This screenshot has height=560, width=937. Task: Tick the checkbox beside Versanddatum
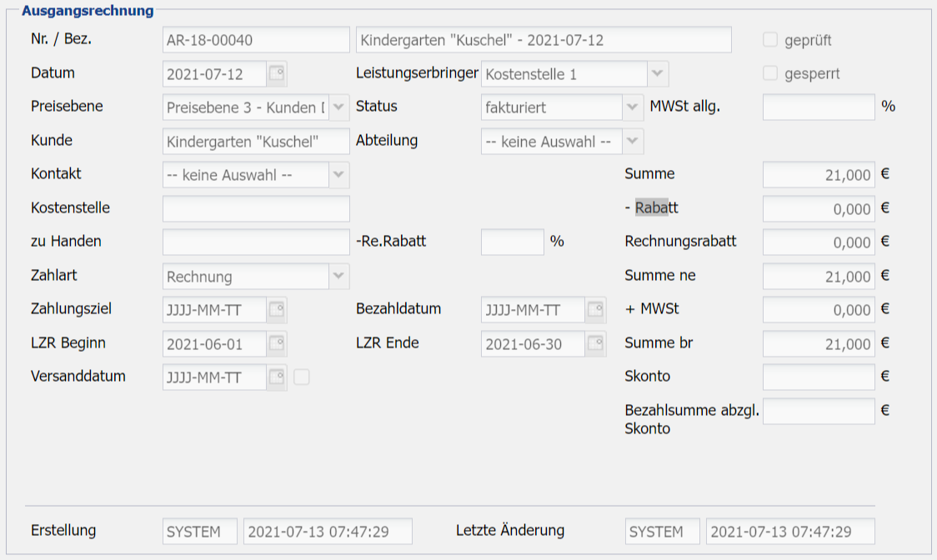pyautogui.click(x=302, y=377)
